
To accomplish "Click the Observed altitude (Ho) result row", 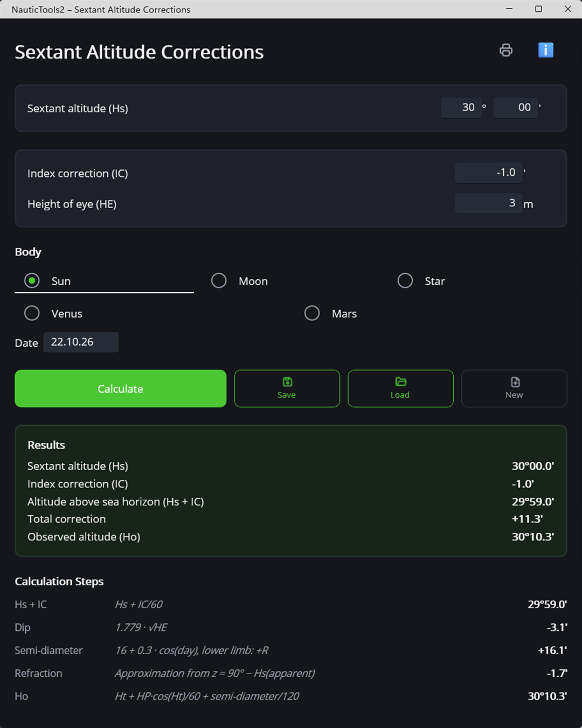I will [290, 537].
